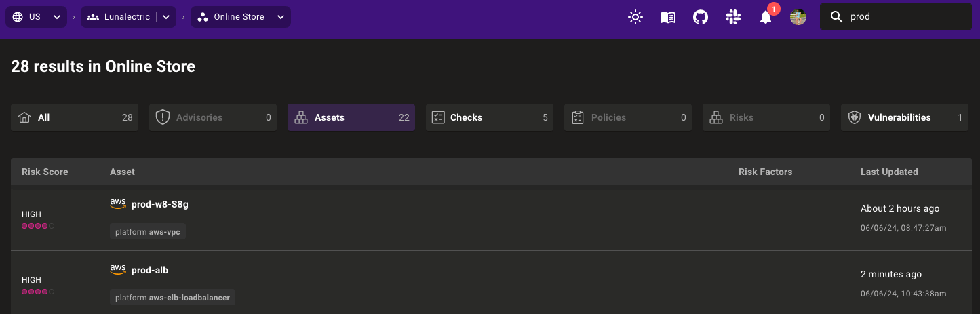Switch to the Checks tab
980x314 pixels.
tap(490, 117)
